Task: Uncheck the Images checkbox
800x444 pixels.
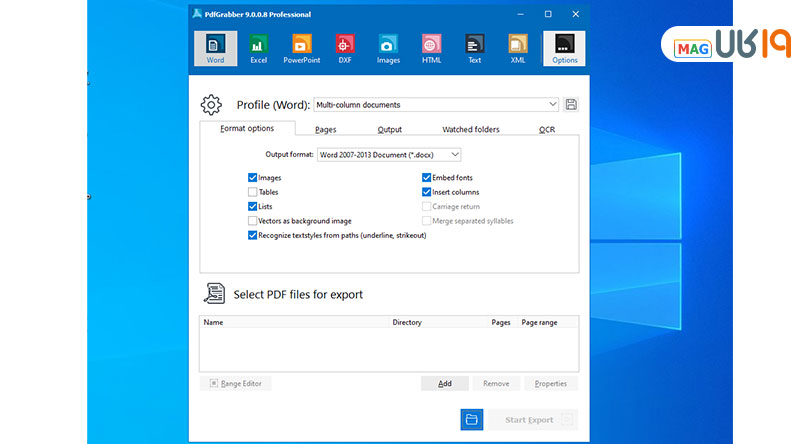Action: (x=252, y=178)
